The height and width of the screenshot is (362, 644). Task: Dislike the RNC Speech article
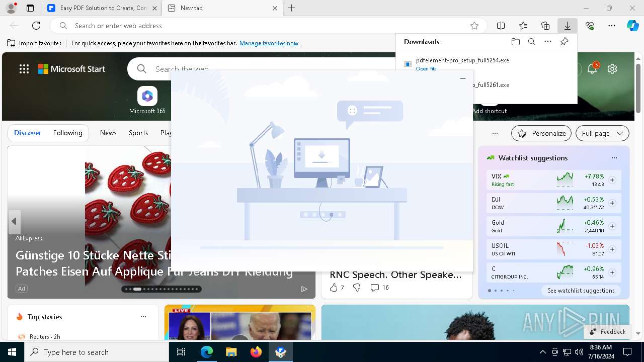click(x=357, y=288)
